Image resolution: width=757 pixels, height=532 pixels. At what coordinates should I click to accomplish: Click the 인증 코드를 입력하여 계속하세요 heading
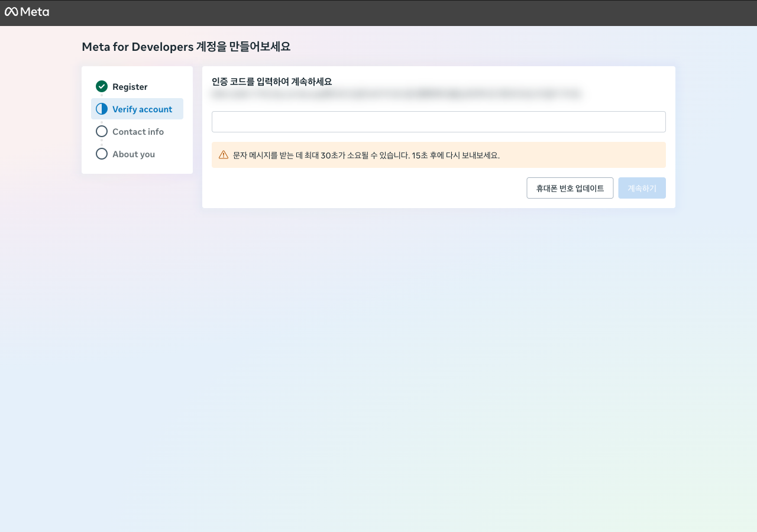point(272,82)
